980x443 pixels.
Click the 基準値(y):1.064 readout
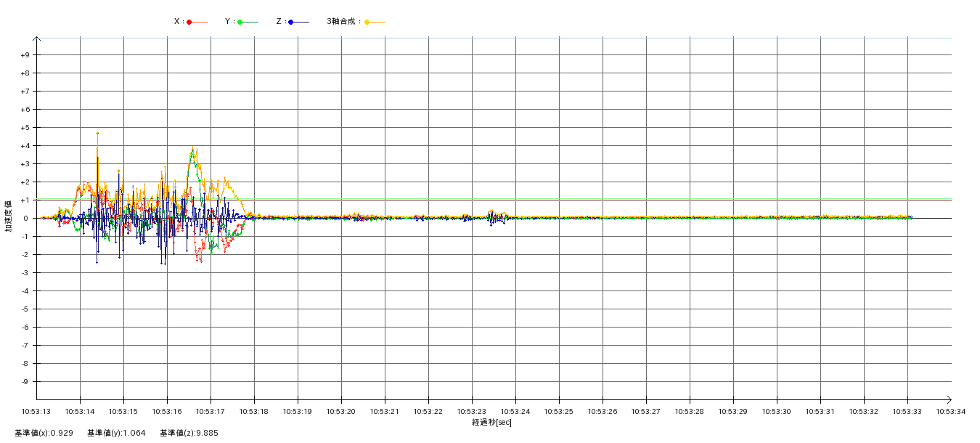tap(116, 433)
